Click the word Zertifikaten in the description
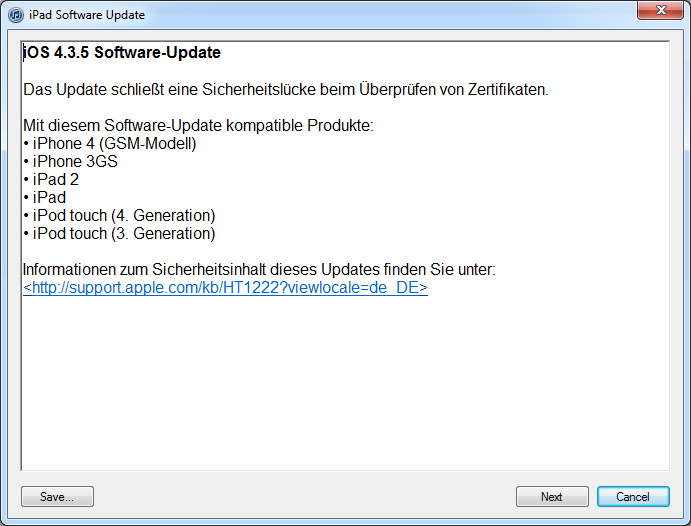Viewport: 691px width, 526px height. pos(508,89)
